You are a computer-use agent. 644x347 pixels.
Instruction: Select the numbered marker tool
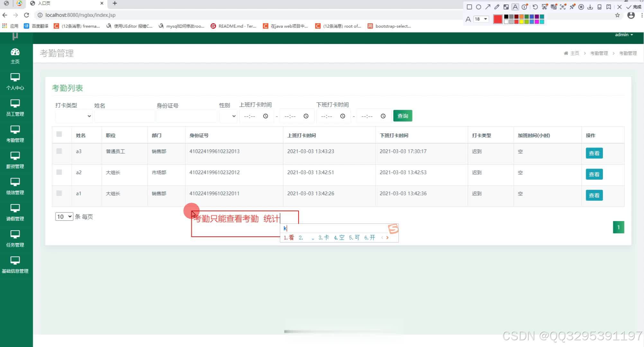524,7
